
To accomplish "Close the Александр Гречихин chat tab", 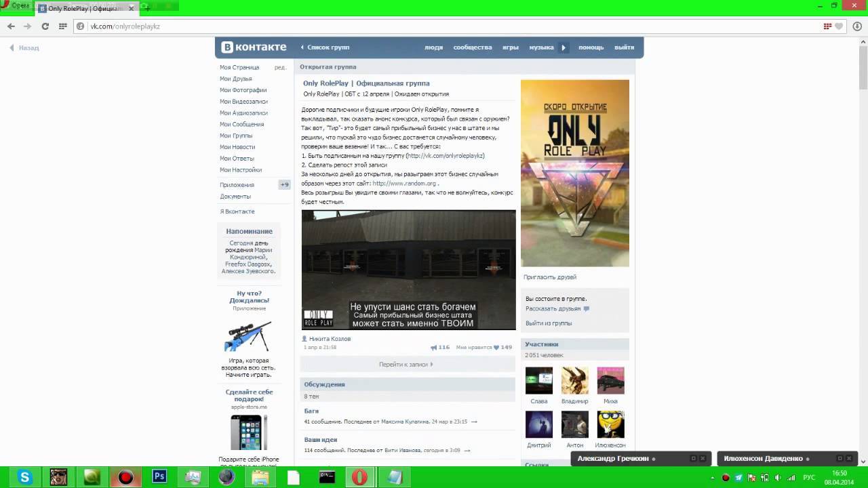I will 703,459.
